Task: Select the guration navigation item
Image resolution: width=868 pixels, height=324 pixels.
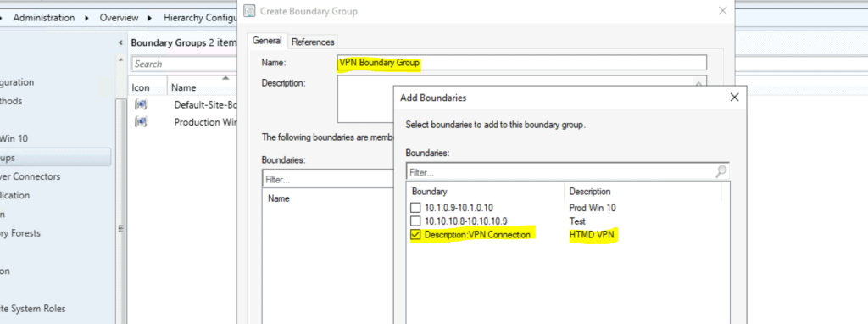Action: point(17,82)
